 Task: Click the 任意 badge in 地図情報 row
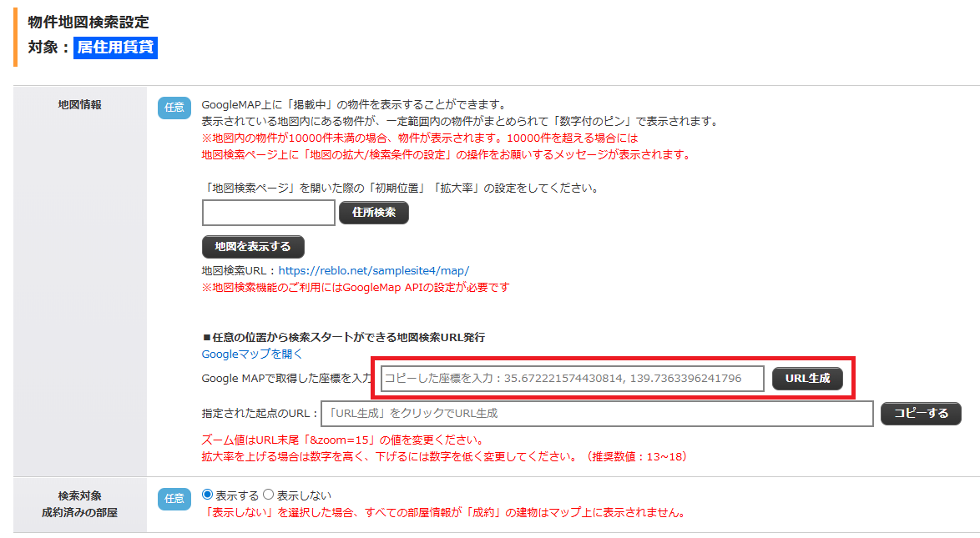tap(174, 108)
